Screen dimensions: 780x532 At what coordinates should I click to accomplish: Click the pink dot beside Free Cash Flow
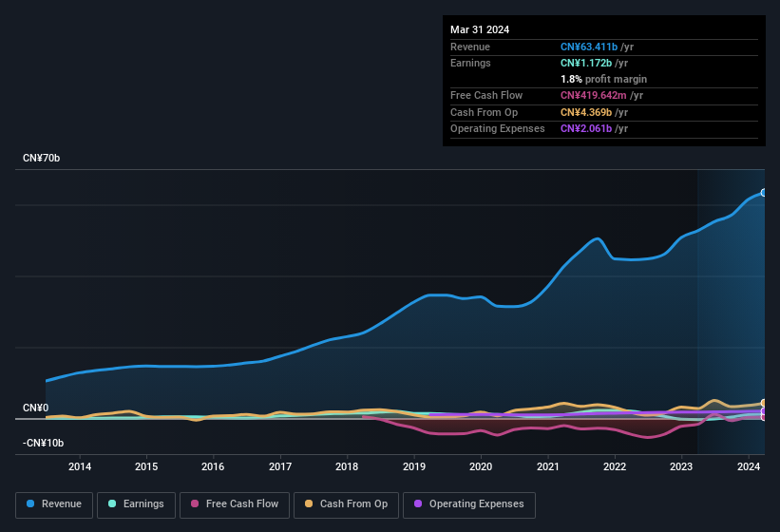pos(196,504)
